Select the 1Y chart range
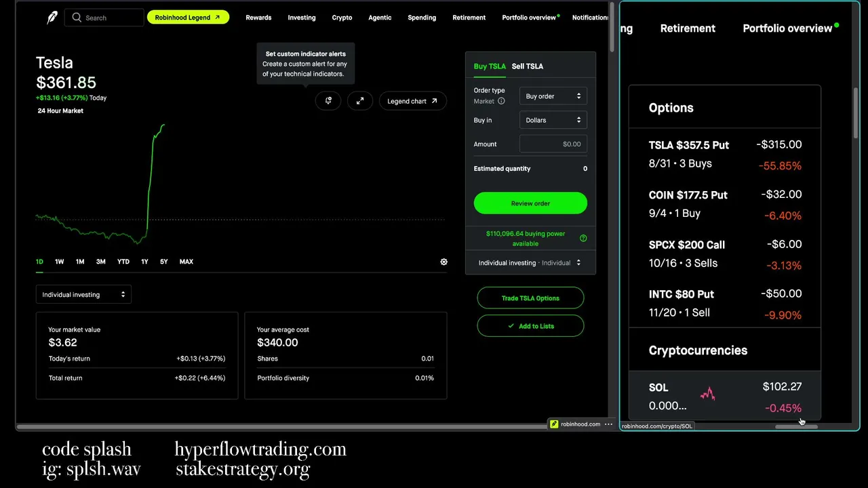The image size is (868, 488). click(x=144, y=262)
